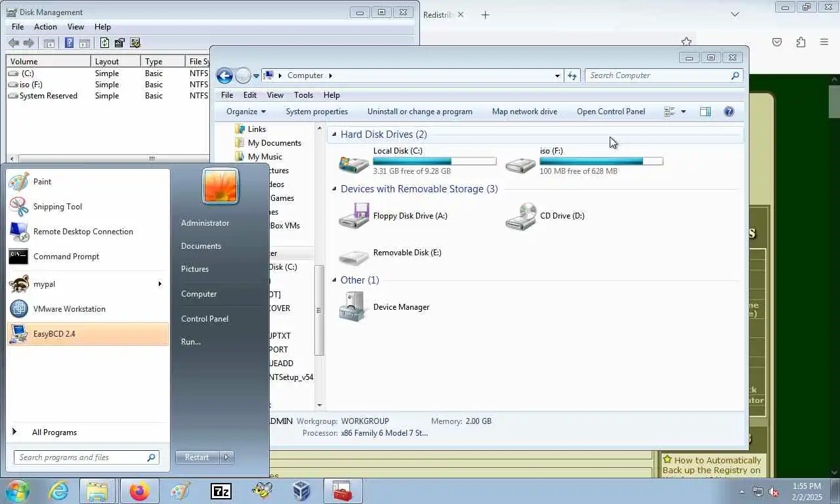Viewport: 840px width, 504px height.
Task: Open Snipping Tool from the Start menu
Action: click(x=87, y=207)
